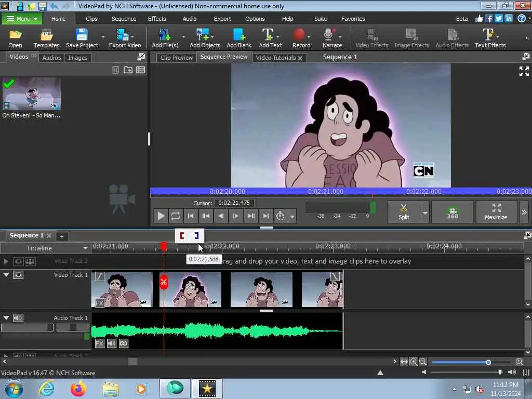Open the Save Project dropdown arrow
Image resolution: width=532 pixels, height=399 pixels.
click(x=103, y=37)
